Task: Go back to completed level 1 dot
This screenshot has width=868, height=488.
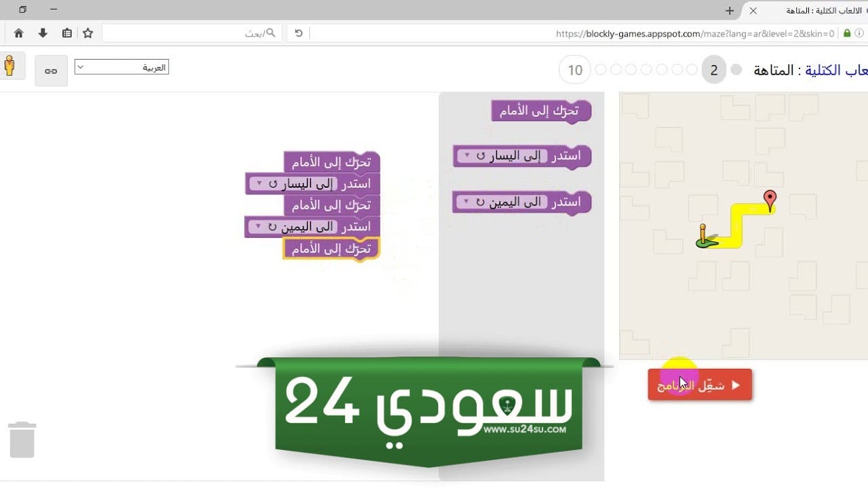Action: click(x=736, y=70)
